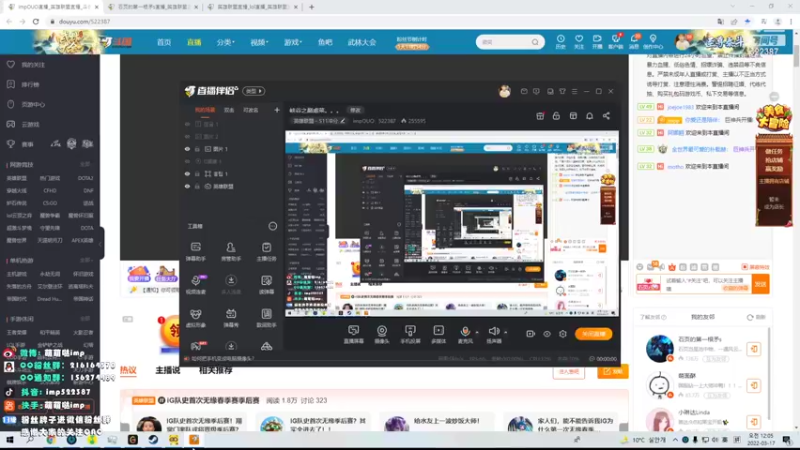Open 视频 dropdown in Douyu nav
The image size is (800, 450).
tap(259, 42)
